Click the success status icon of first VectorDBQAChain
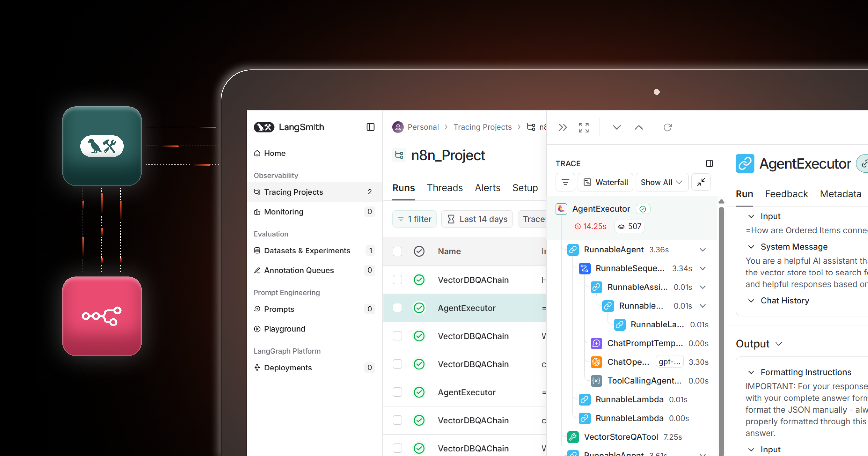 pyautogui.click(x=419, y=280)
